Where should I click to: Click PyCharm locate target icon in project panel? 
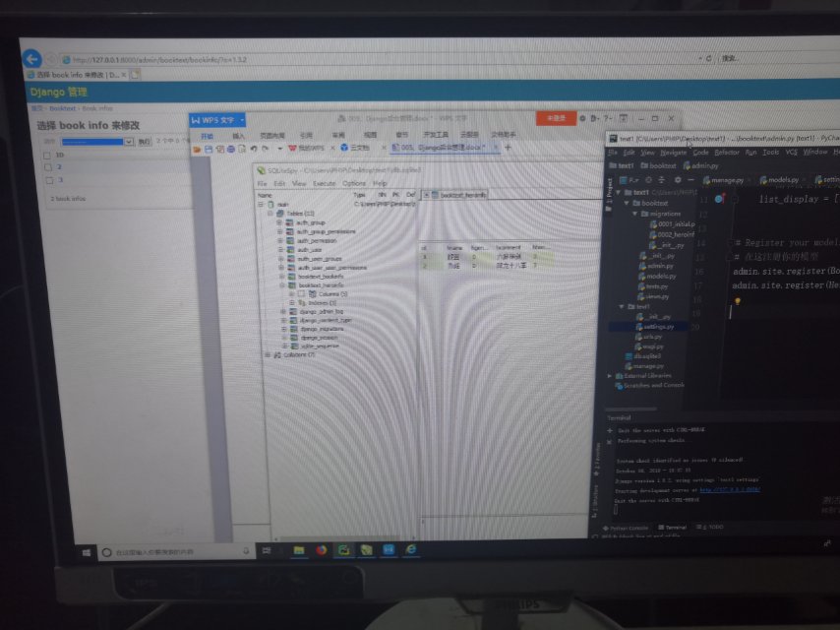click(x=648, y=180)
